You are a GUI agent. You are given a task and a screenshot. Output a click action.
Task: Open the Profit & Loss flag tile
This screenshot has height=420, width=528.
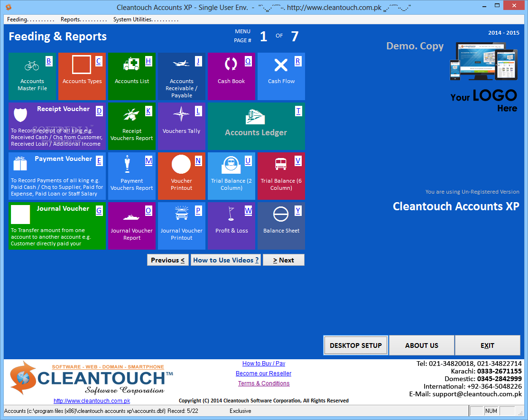[x=232, y=226]
